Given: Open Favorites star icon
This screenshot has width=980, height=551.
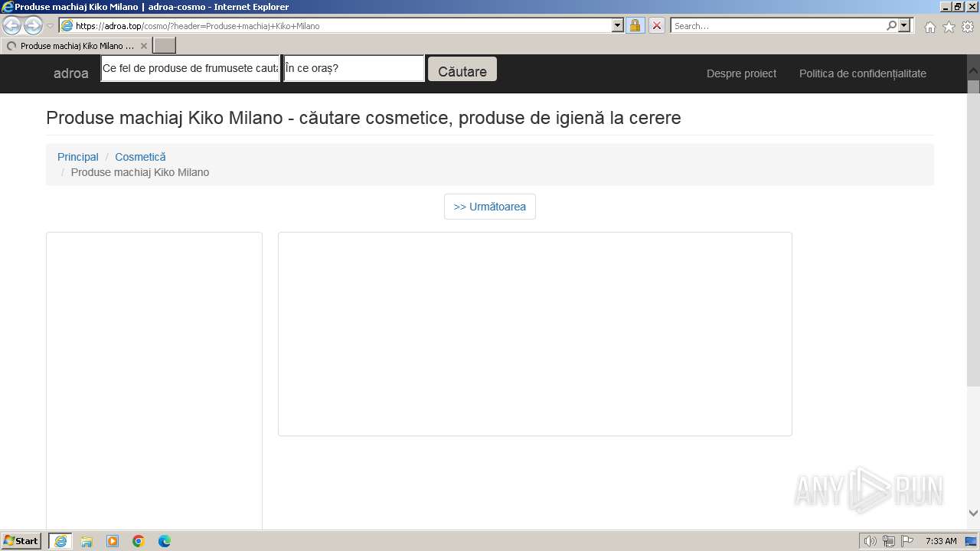Looking at the screenshot, I should point(949,27).
